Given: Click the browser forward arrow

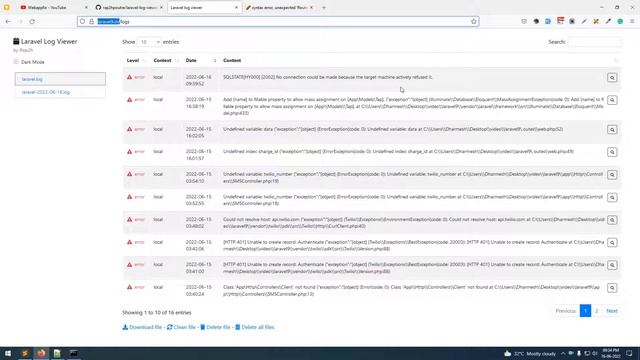Looking at the screenshot, I should pyautogui.click(x=20, y=21).
